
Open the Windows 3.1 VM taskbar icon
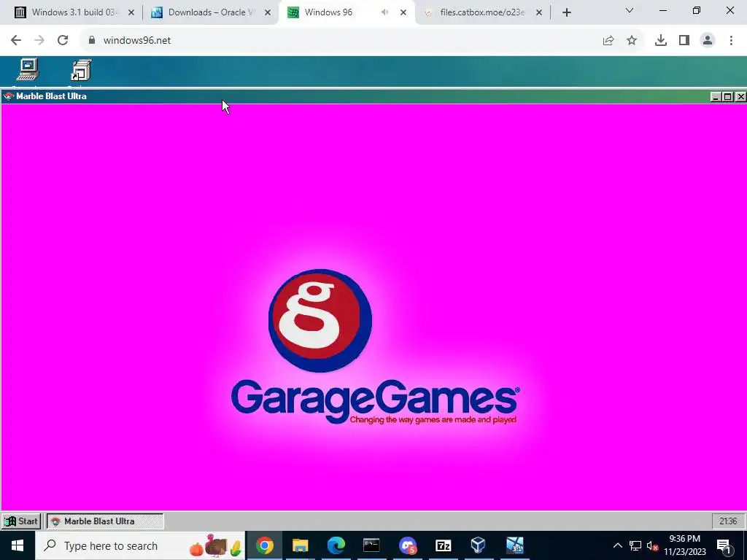click(515, 545)
